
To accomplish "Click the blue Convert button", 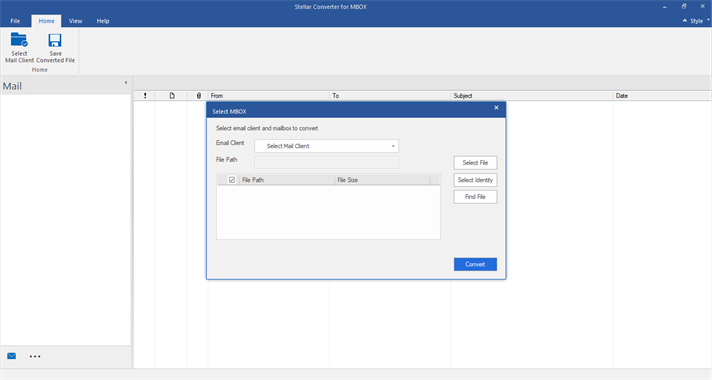I will pos(475,264).
